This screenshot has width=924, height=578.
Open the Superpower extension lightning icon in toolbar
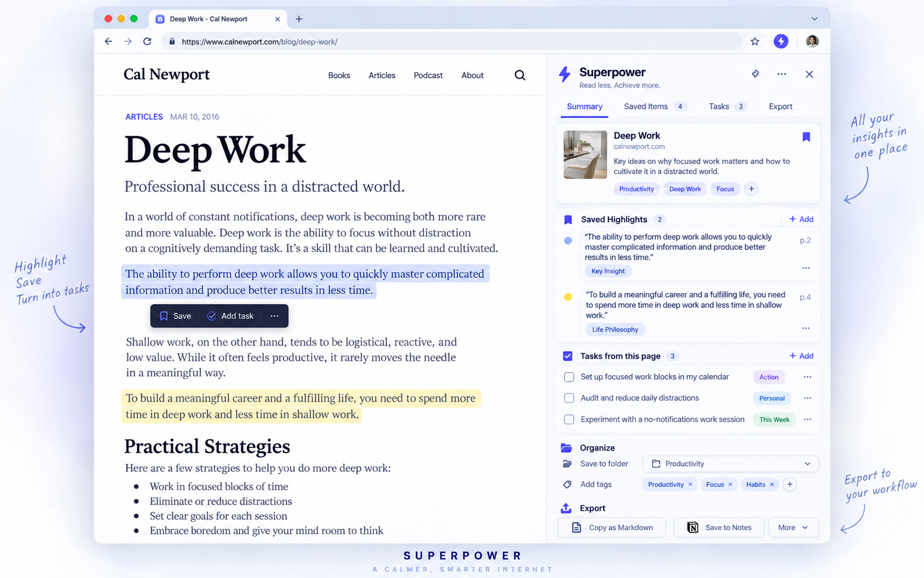[781, 41]
